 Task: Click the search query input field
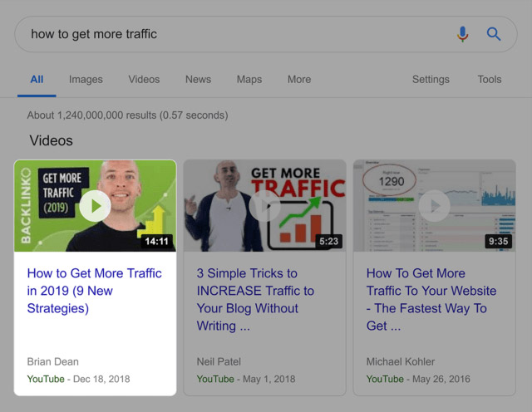click(x=233, y=34)
